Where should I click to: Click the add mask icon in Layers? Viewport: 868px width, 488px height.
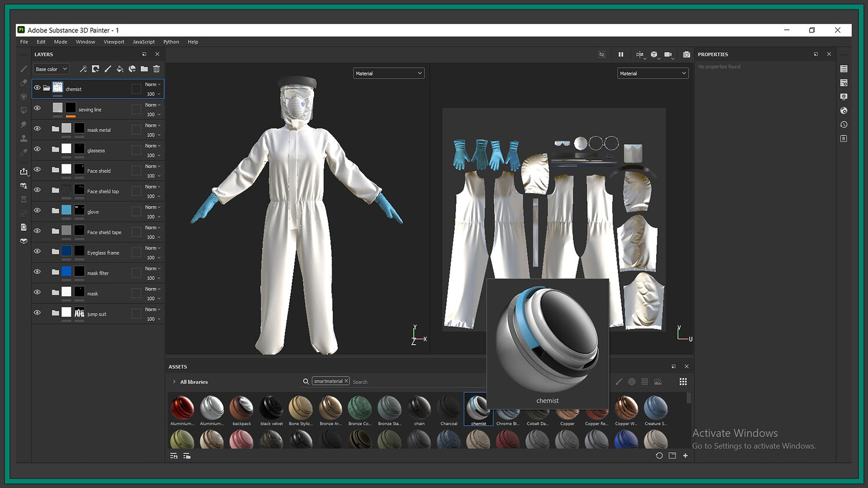[x=95, y=69]
